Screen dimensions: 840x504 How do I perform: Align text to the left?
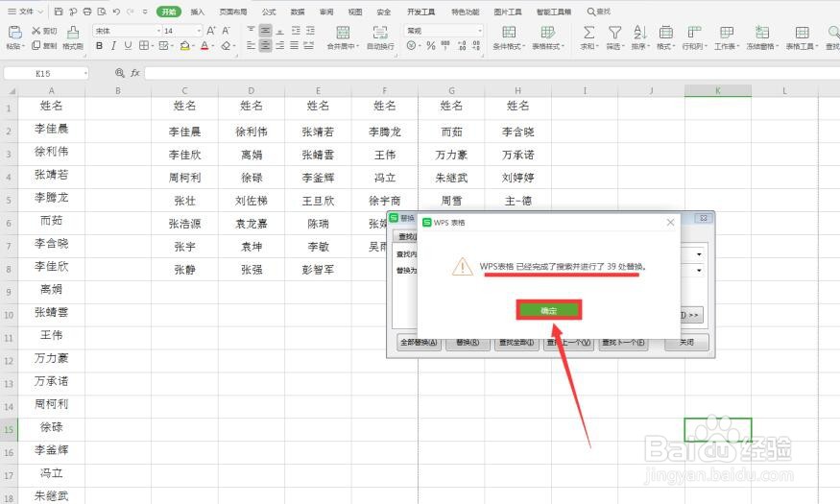pos(251,46)
